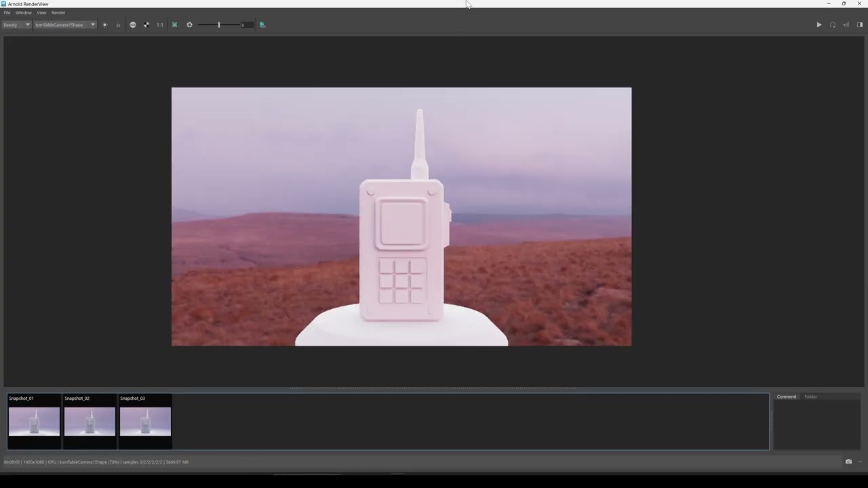The image size is (868, 488).
Task: Toggle the side settings panel icon
Action: [x=860, y=25]
